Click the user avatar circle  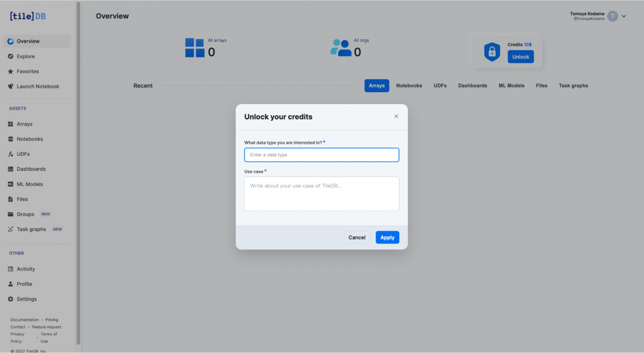pos(613,16)
